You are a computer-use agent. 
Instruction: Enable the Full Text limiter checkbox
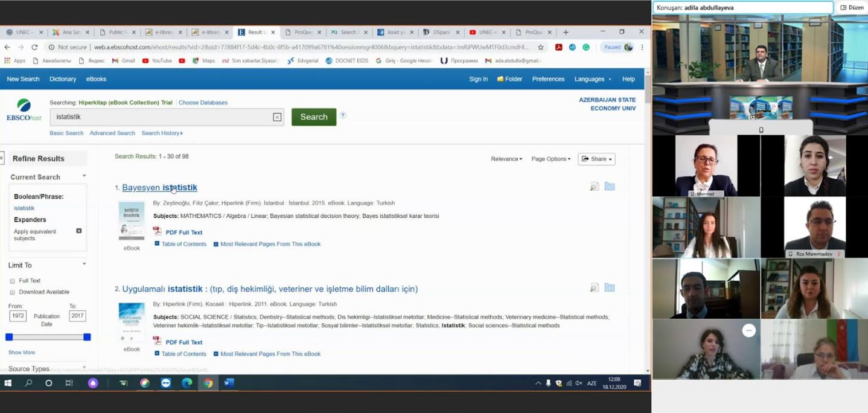pyautogui.click(x=13, y=281)
